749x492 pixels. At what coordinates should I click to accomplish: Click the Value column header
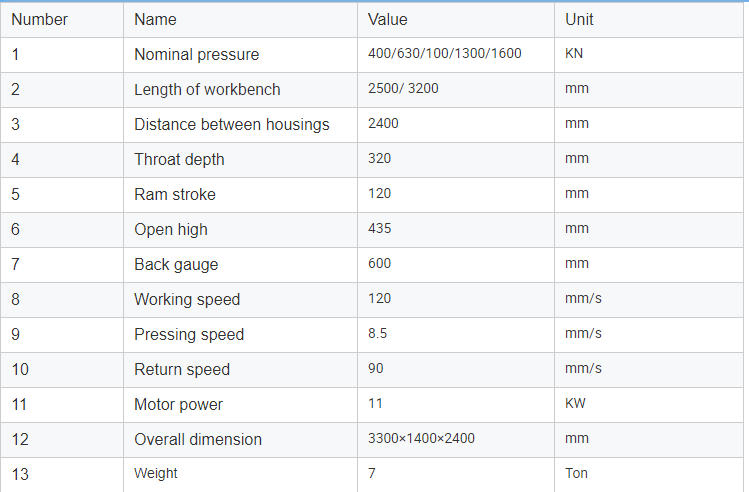click(388, 20)
